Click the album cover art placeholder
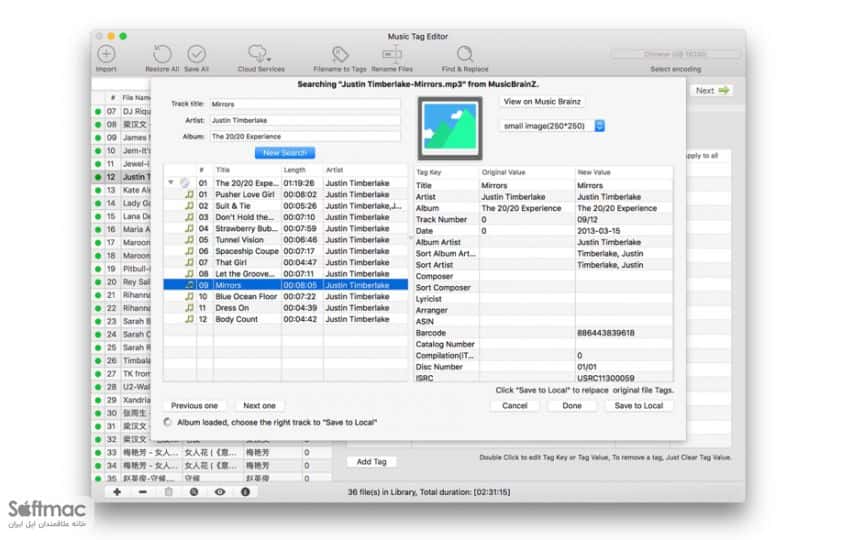Viewport: 864px width, 540px height. pos(450,128)
